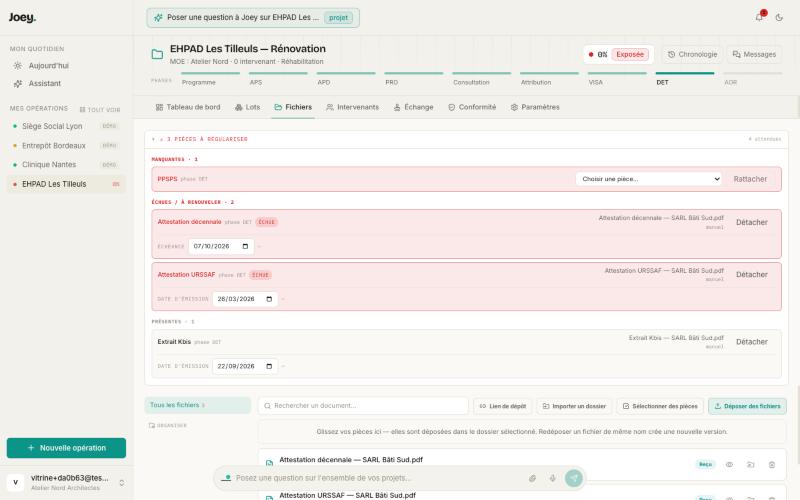800x500 pixels.
Task: Toggle dark mode moon icon
Action: point(779,17)
